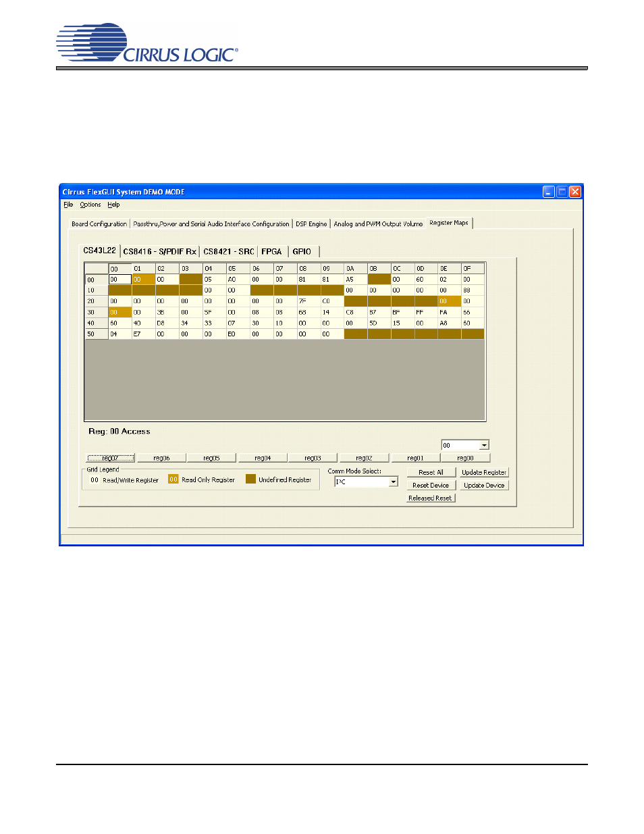Click the column header labeled 0A
This screenshot has width=644, height=834.
tap(356, 268)
